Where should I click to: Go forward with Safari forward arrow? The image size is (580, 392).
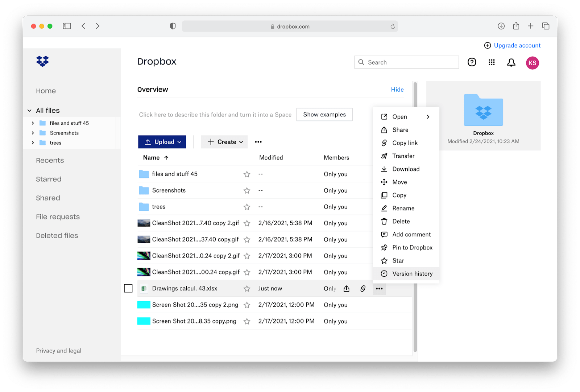(98, 26)
